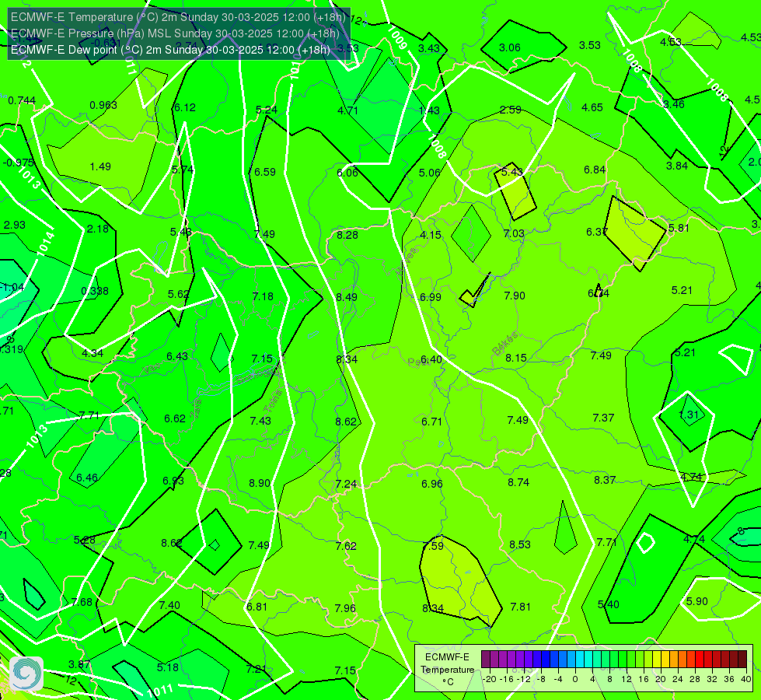Click the ECMWF-E Temperature 2m layer label

click(178, 17)
